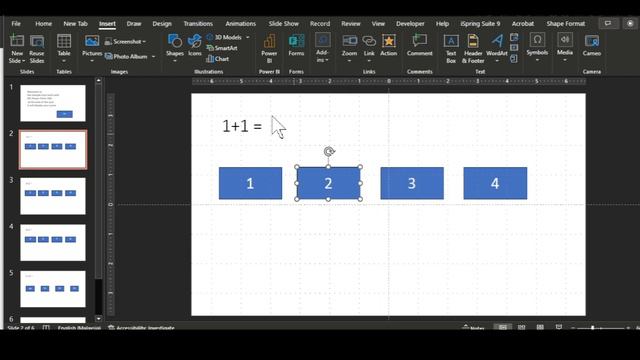Click the zoom slider in status bar

point(600,327)
